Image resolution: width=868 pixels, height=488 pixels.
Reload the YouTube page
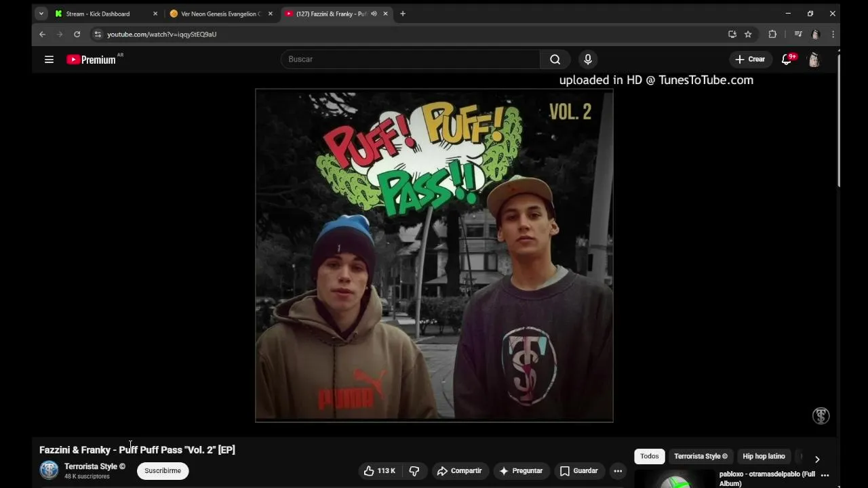pos(77,34)
